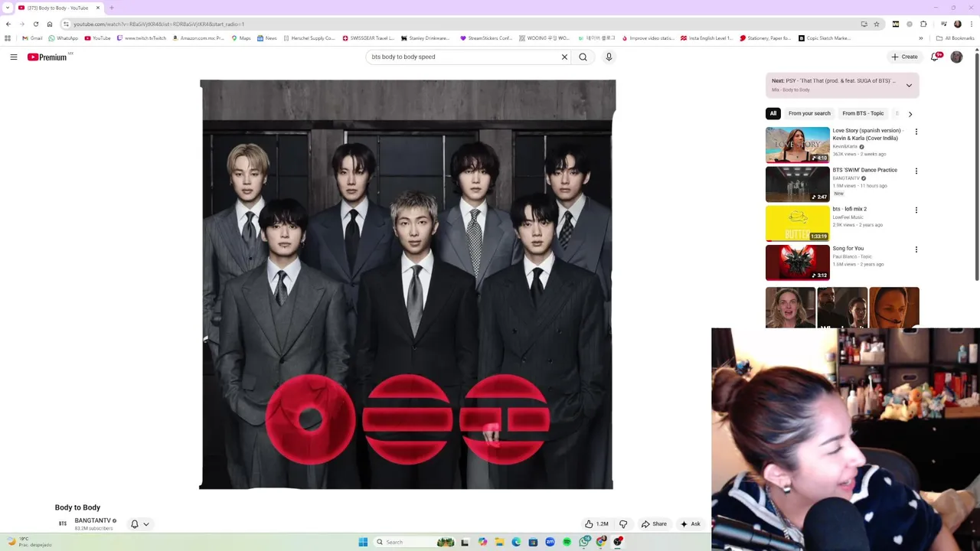Open Apps grid in bookmarks bar
The height and width of the screenshot is (551, 980).
coord(8,38)
